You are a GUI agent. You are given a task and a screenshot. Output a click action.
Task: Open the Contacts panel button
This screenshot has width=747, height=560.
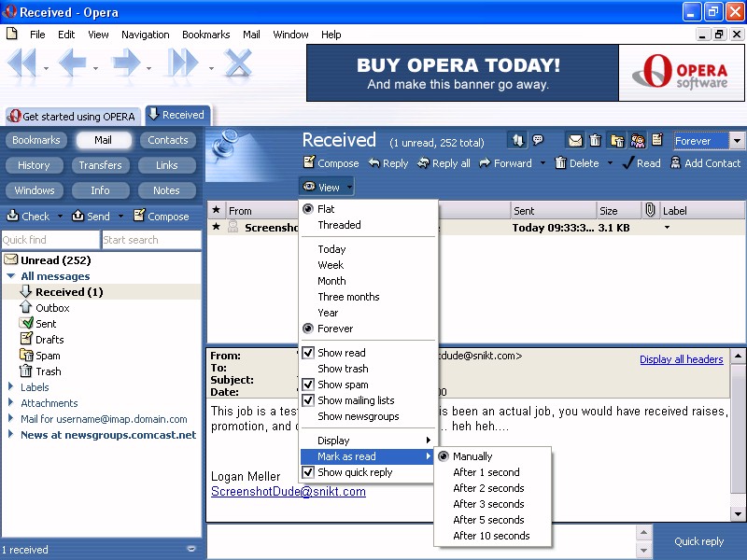pyautogui.click(x=168, y=140)
